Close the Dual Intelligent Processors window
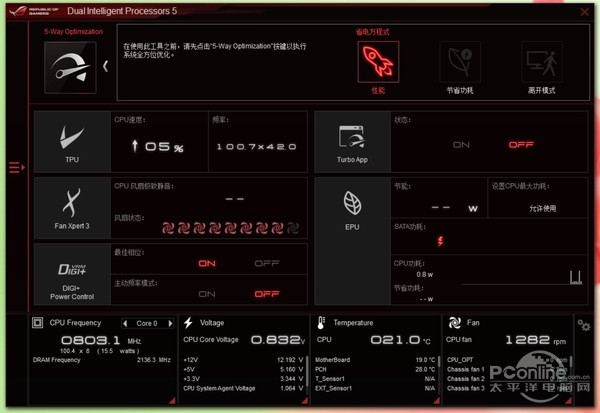The height and width of the screenshot is (413, 600). point(585,12)
